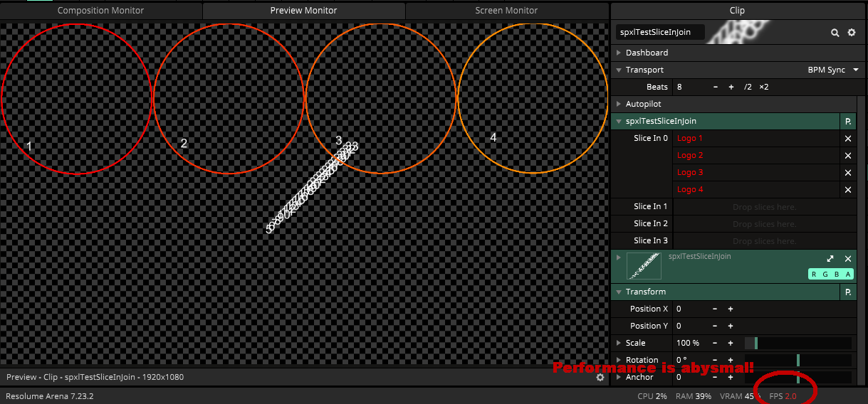Open presets for the Transform section
The width and height of the screenshot is (868, 404).
point(847,292)
